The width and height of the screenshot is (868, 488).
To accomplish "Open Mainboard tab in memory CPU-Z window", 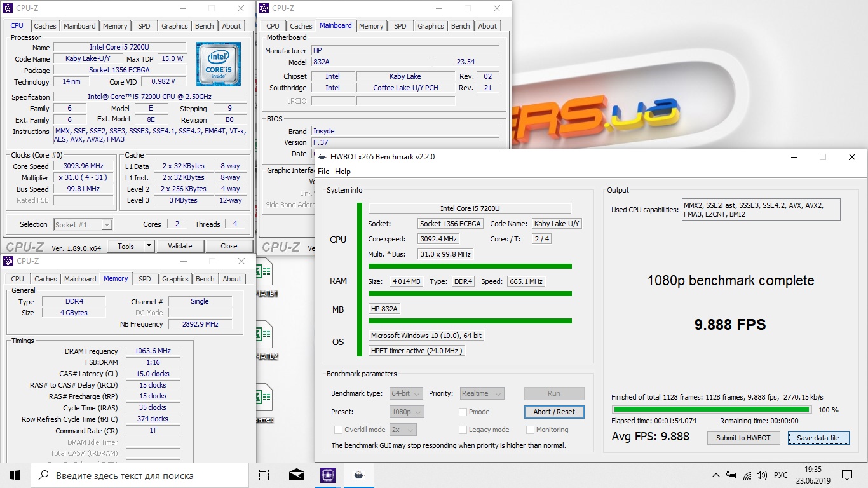I will [x=80, y=279].
